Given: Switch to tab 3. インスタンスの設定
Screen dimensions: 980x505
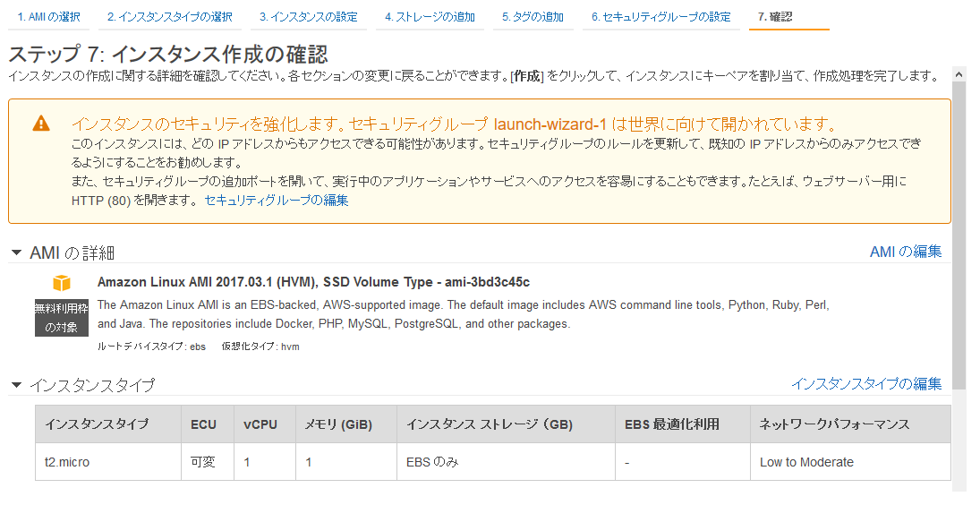Looking at the screenshot, I should tap(309, 17).
